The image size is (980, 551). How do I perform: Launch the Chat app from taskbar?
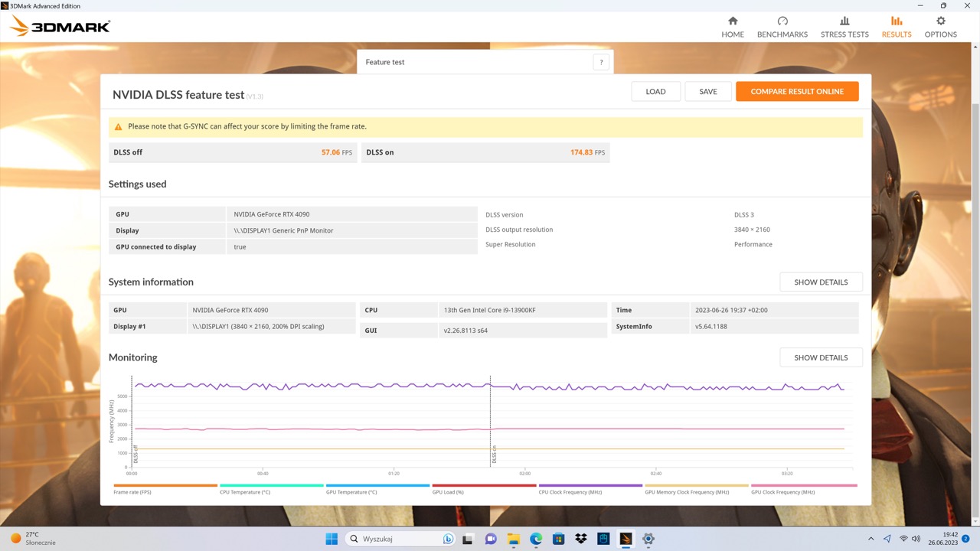pos(491,539)
